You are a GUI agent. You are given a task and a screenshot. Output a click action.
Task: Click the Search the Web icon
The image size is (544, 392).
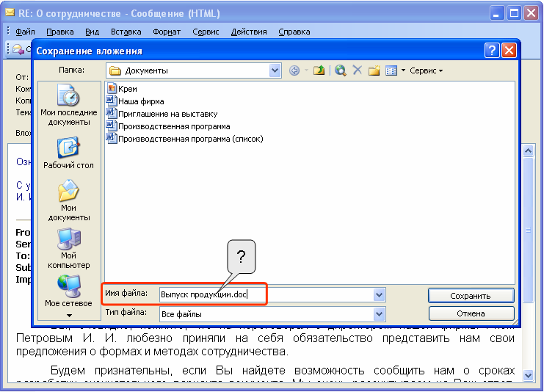click(x=340, y=70)
